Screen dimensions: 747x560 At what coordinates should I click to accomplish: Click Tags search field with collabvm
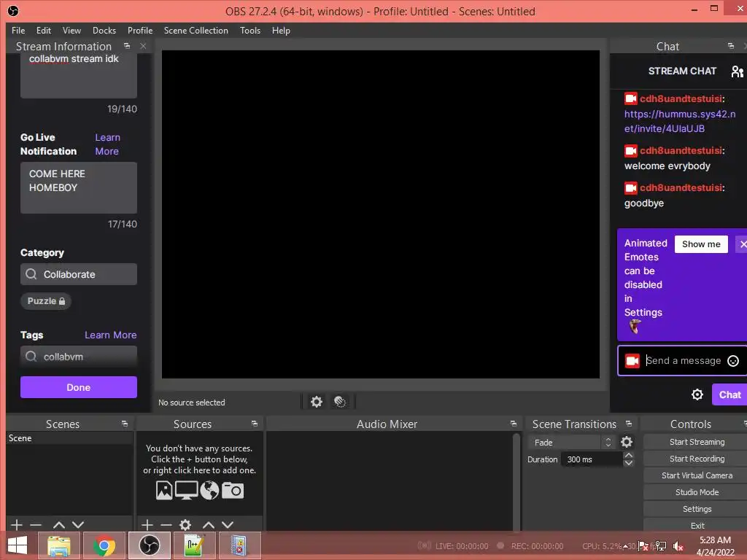[79, 356]
